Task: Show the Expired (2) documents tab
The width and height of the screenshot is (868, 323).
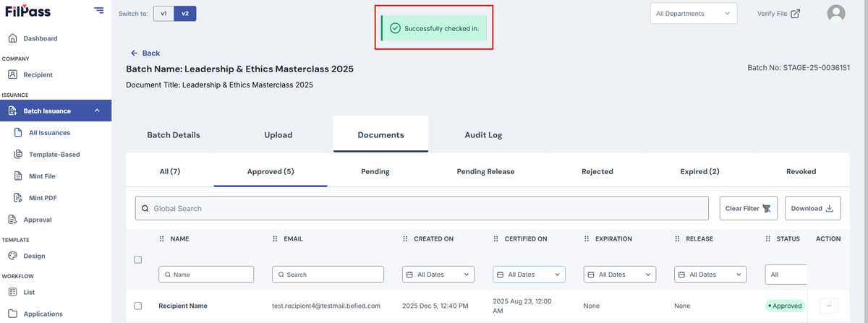Action: [x=699, y=172]
